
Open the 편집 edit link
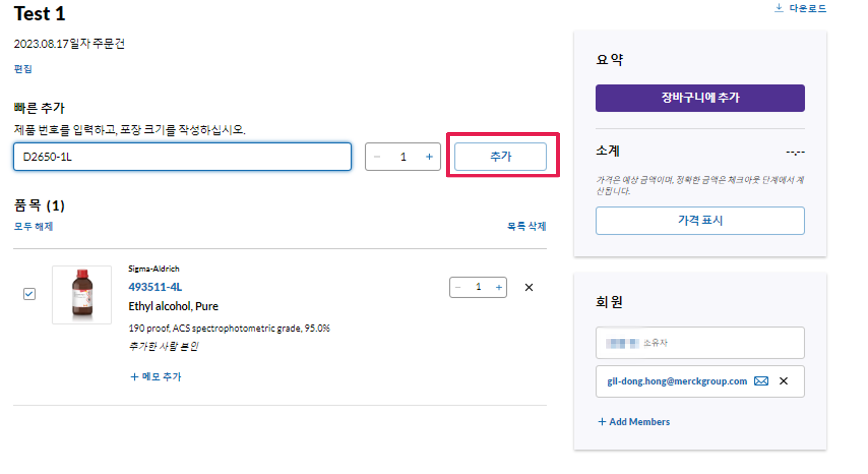(23, 69)
